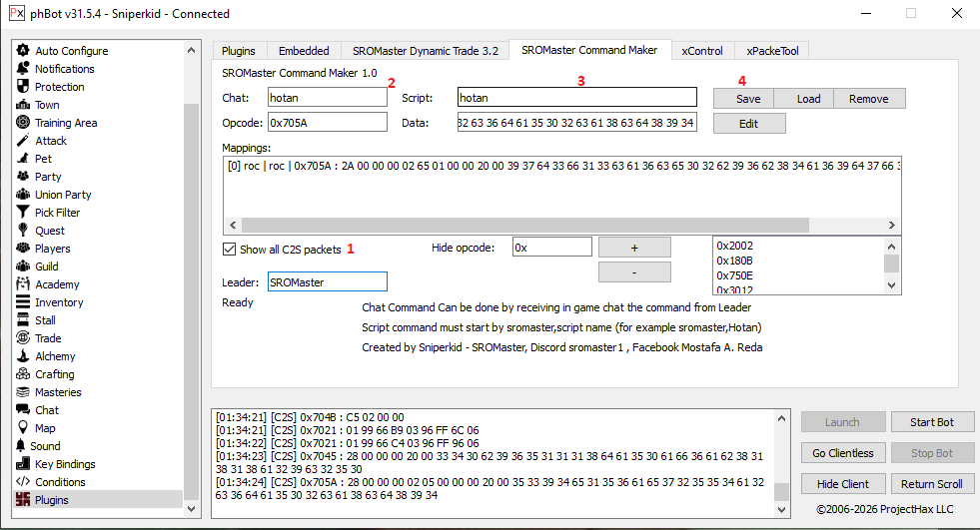Click the plus button to hide opcode
The height and width of the screenshot is (530, 980).
click(634, 248)
